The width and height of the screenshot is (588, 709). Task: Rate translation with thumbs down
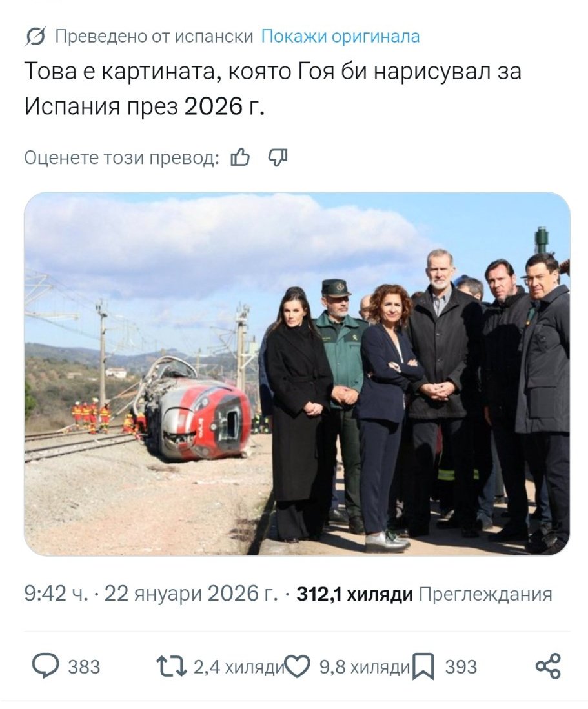pos(278,158)
